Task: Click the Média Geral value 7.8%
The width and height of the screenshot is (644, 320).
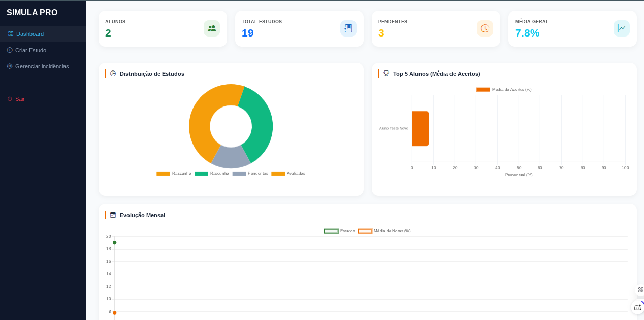Action: pyautogui.click(x=527, y=33)
